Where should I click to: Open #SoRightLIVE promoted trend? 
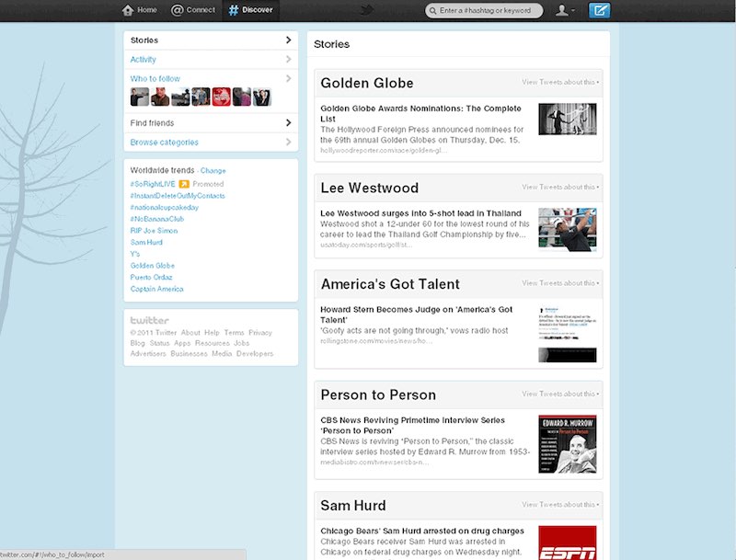tap(153, 184)
